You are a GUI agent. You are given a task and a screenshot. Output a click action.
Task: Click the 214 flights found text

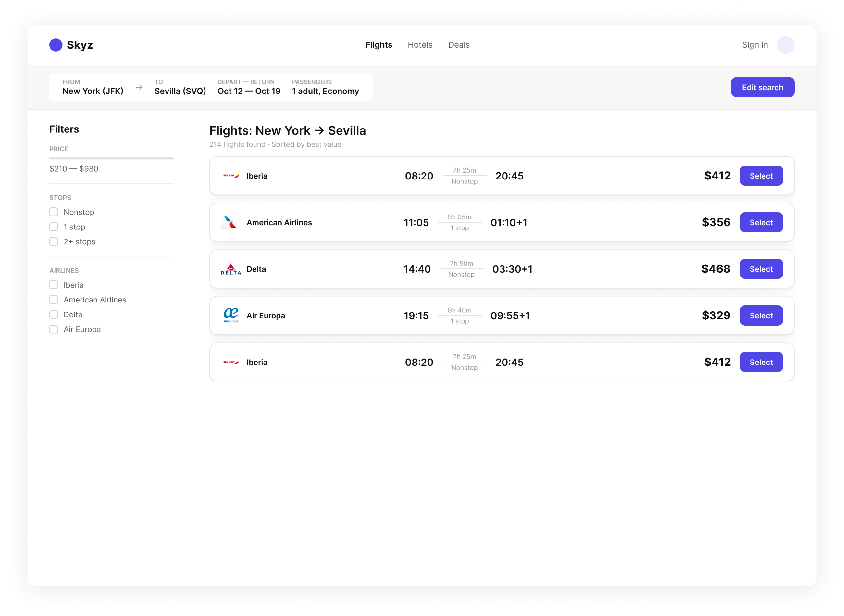(x=237, y=144)
